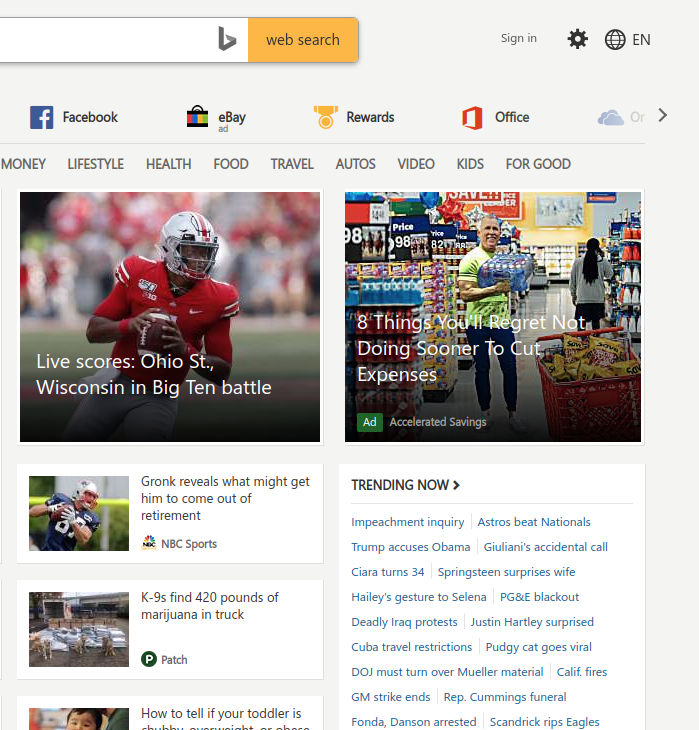The image size is (699, 730).
Task: Open DOJ must turn over Mueller material
Action: coord(447,672)
